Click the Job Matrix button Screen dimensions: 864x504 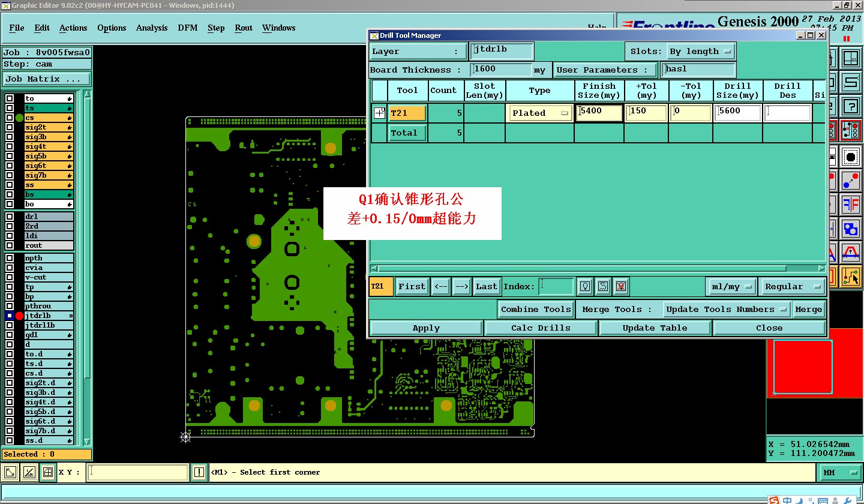pyautogui.click(x=47, y=79)
